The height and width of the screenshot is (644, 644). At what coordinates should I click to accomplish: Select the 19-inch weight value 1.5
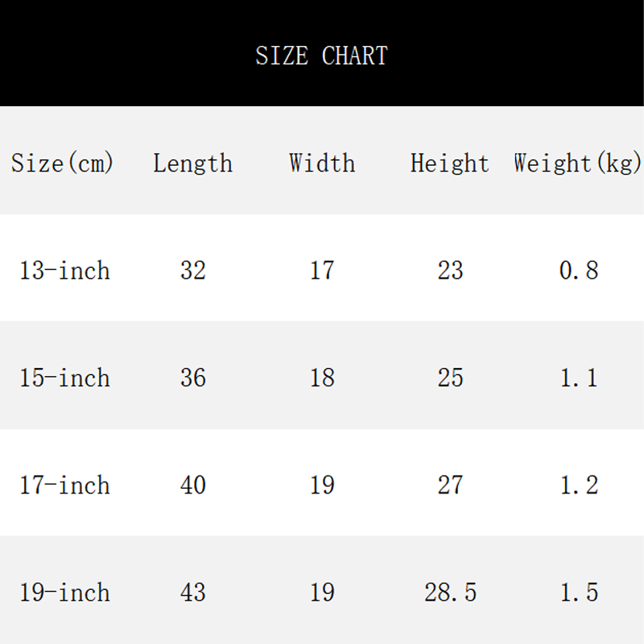tap(579, 593)
